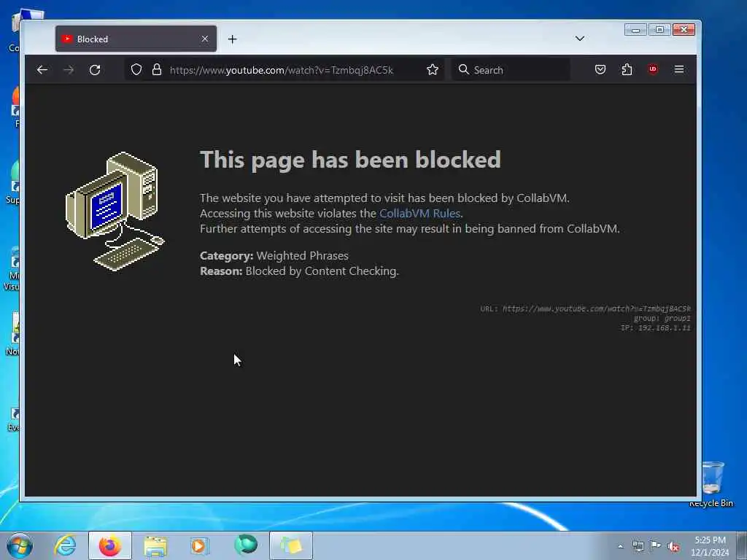Click the 'This page has been blocked' heading
This screenshot has width=747, height=560.
coord(350,160)
